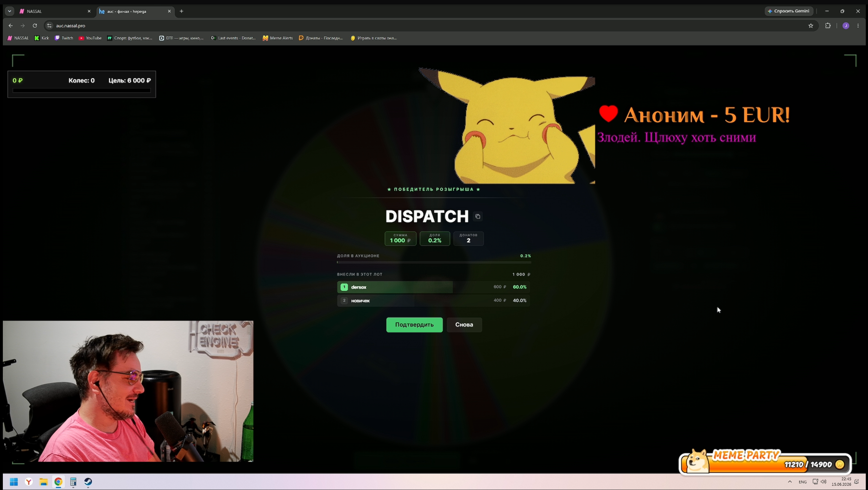The width and height of the screenshot is (868, 490).
Task: Open the YouTube bookmark
Action: [x=90, y=38]
